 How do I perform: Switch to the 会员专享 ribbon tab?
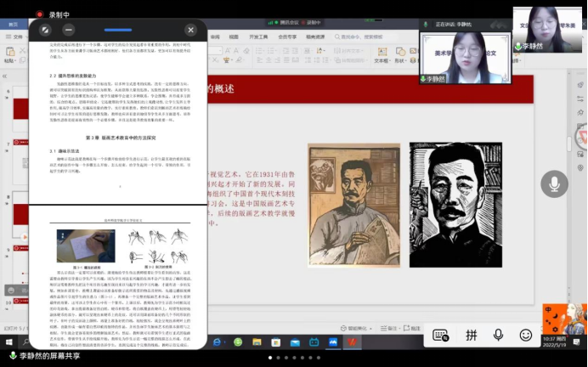point(287,37)
